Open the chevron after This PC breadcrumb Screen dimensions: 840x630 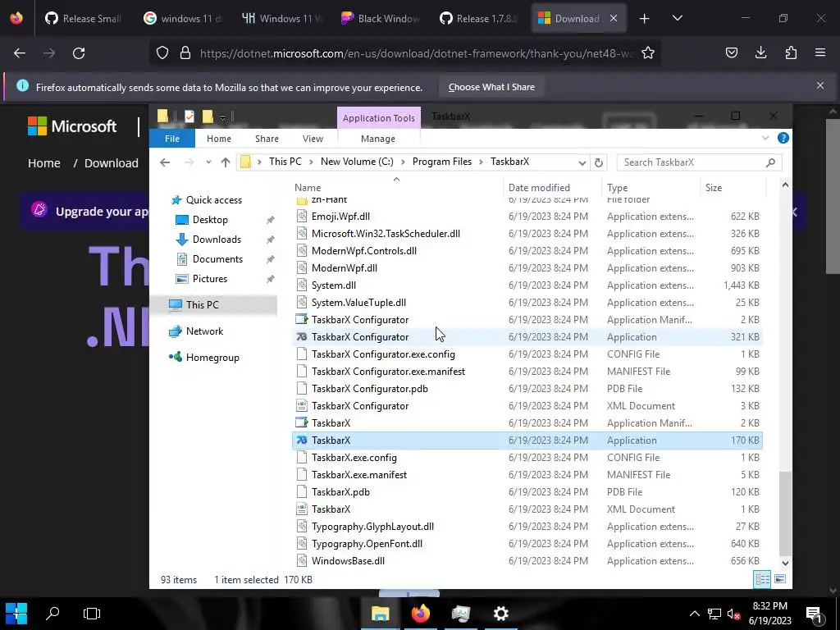click(x=311, y=162)
